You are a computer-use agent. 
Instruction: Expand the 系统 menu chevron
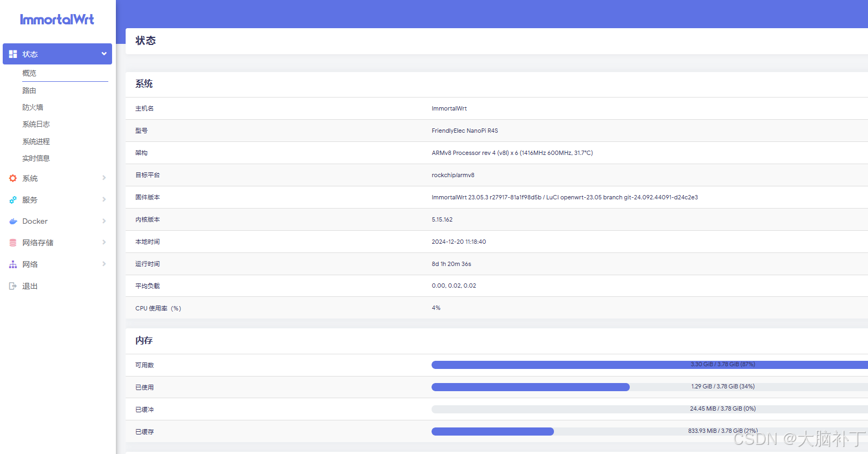click(x=104, y=178)
